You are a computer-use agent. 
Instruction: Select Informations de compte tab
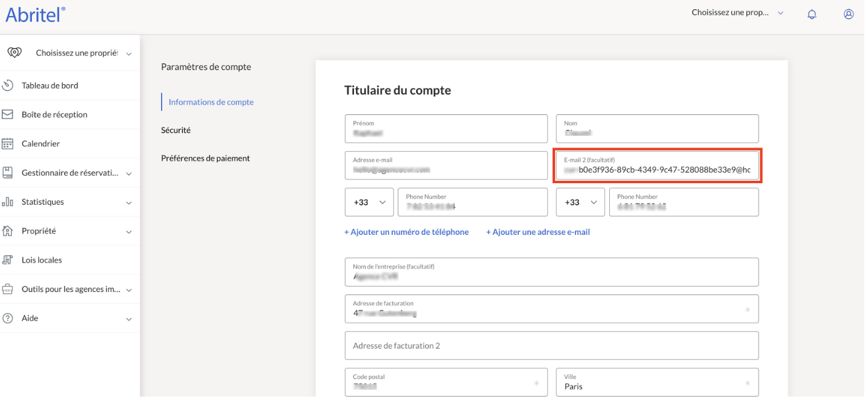click(211, 102)
